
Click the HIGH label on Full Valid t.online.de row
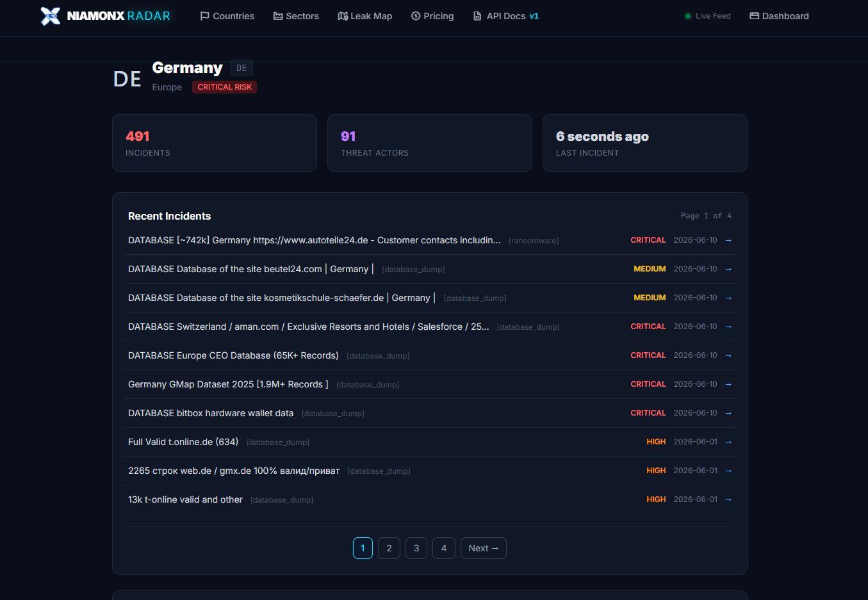click(656, 442)
